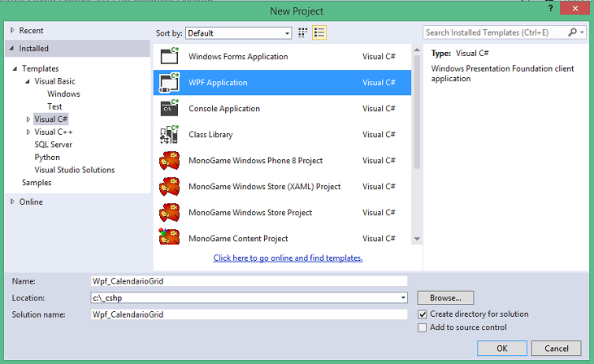Screen dimensions: 594x364
Task: Click the search magnifier icon
Action: 572,32
